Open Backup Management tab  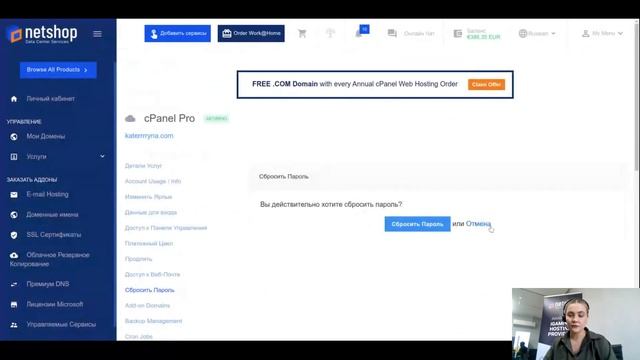click(x=153, y=321)
